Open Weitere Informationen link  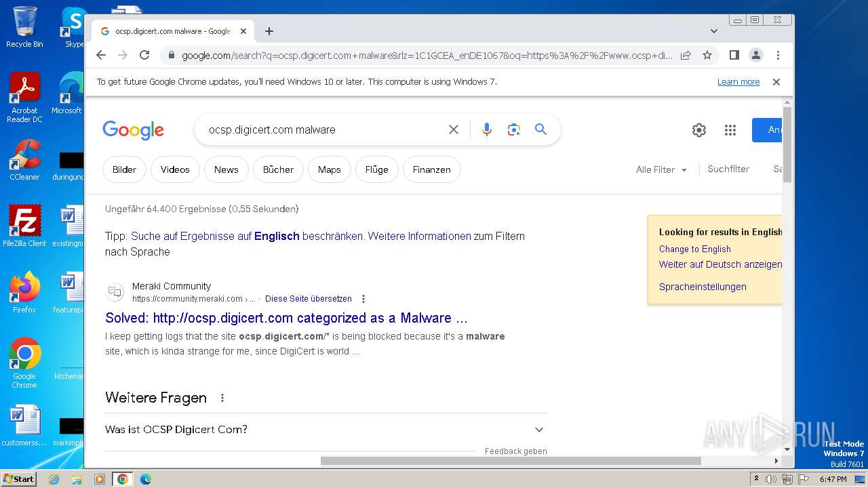(x=419, y=236)
